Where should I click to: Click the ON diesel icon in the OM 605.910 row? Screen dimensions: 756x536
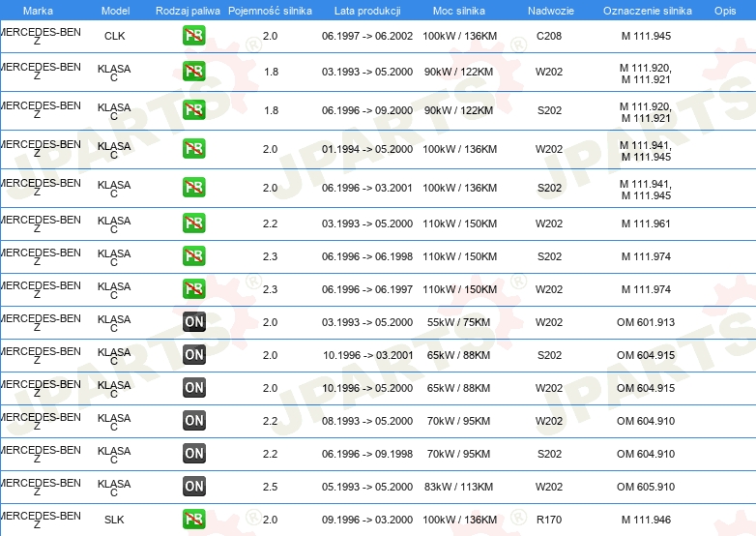pos(193,487)
